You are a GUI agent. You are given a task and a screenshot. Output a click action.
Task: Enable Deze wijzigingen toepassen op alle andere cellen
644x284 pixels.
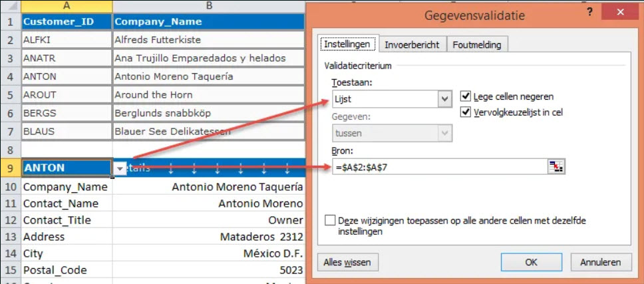coord(330,220)
